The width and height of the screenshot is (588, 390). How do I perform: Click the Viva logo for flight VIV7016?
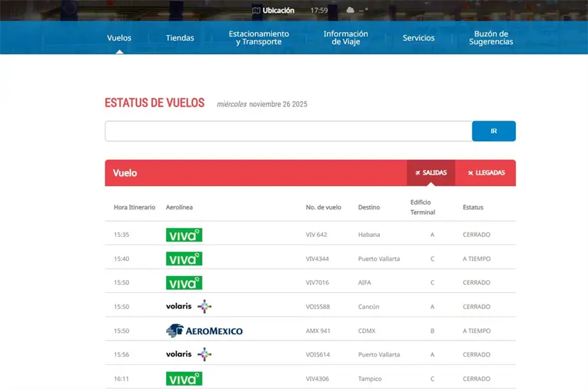pyautogui.click(x=184, y=283)
